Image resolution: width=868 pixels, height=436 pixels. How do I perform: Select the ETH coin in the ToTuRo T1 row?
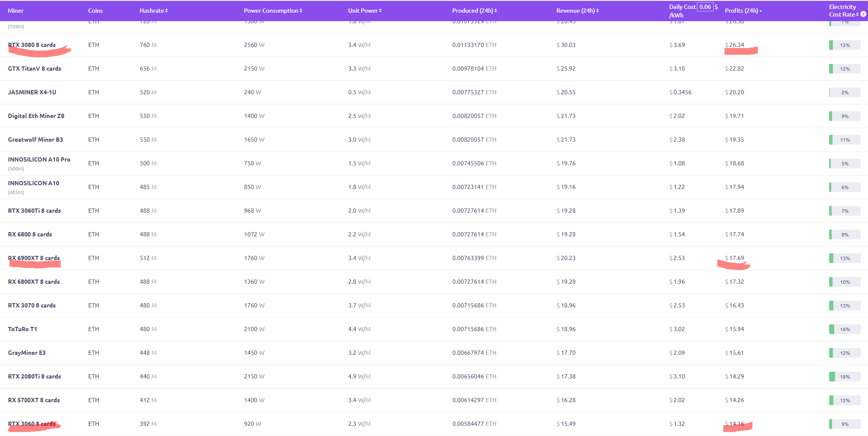coord(94,329)
